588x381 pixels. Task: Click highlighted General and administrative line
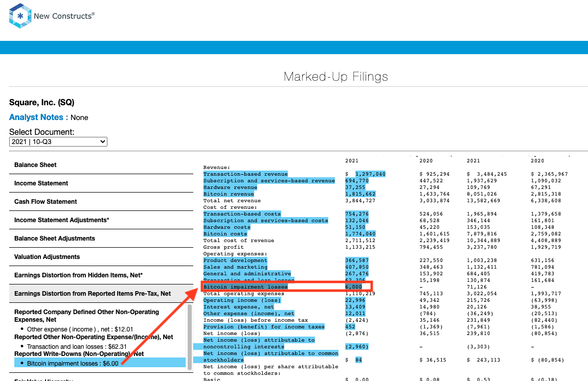tap(247, 274)
